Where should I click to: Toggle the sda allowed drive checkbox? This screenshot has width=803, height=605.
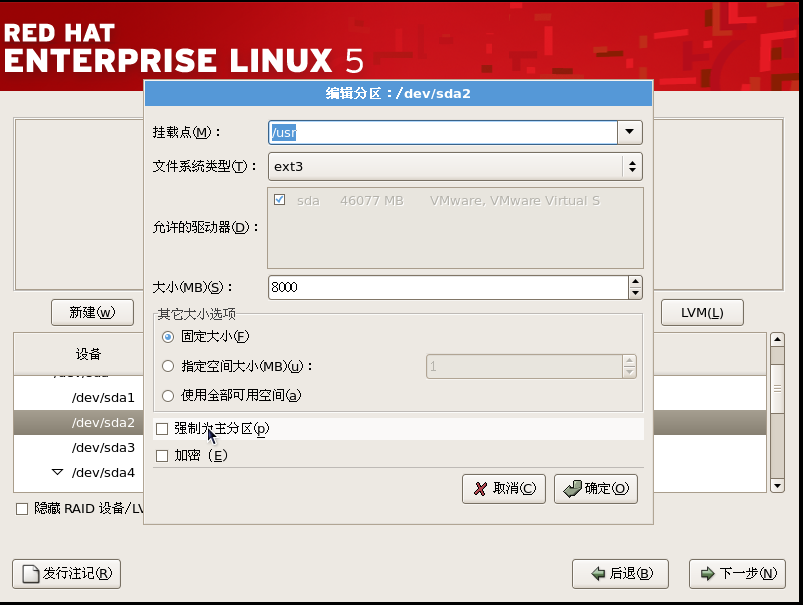click(280, 200)
